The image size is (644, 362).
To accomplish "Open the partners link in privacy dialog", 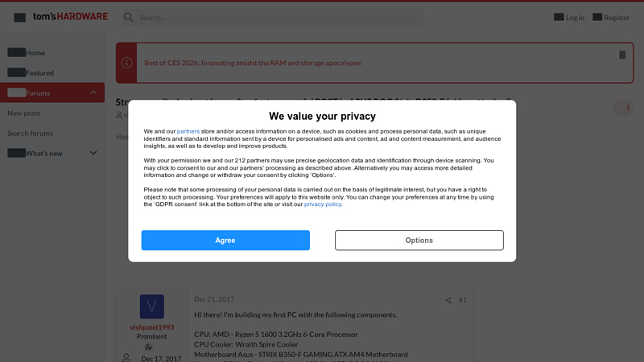I will (x=188, y=131).
